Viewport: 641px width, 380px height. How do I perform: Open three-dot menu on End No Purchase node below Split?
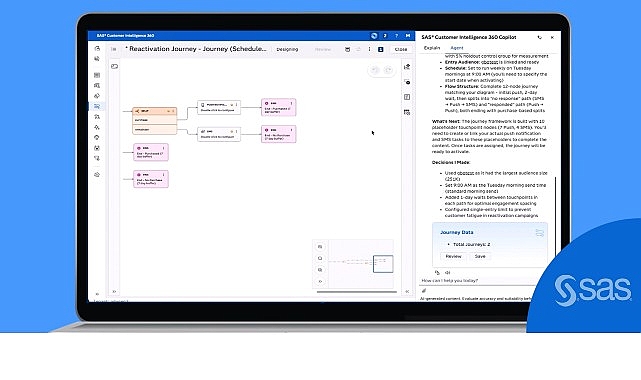164,174
